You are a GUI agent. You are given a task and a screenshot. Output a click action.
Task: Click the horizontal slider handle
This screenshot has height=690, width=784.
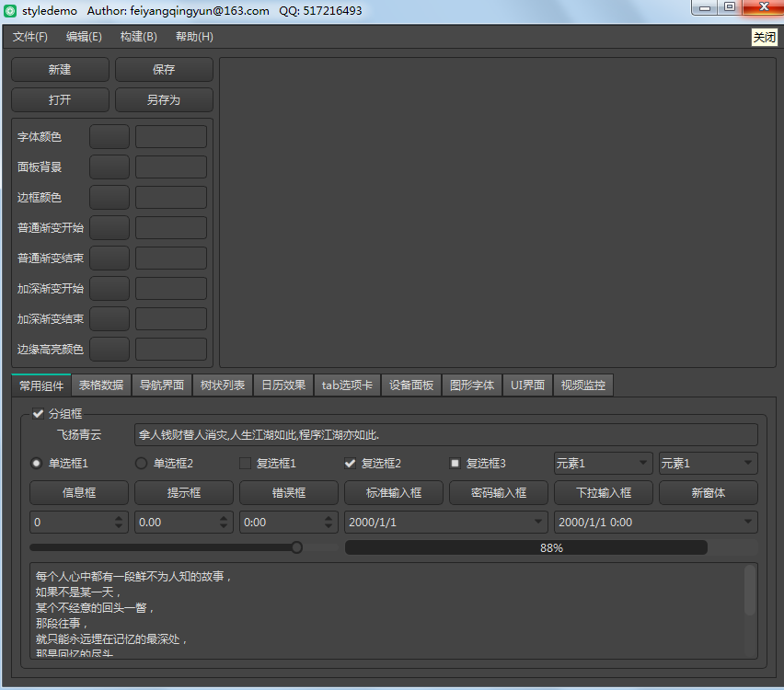click(295, 546)
